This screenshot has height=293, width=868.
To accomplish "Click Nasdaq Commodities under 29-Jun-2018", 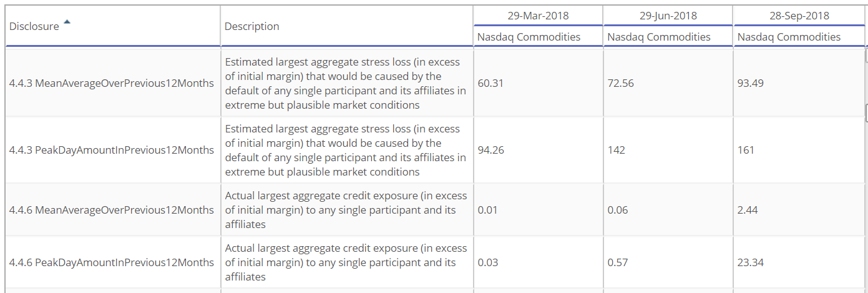I will 659,37.
